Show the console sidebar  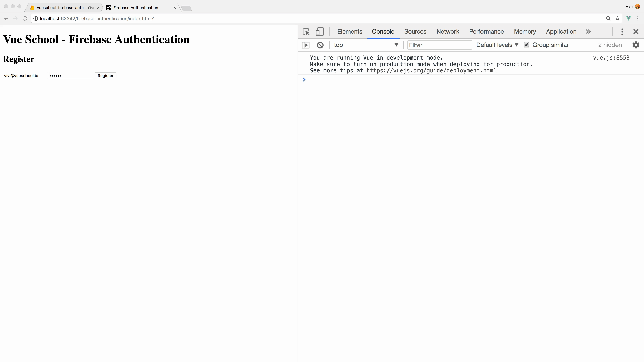click(306, 45)
